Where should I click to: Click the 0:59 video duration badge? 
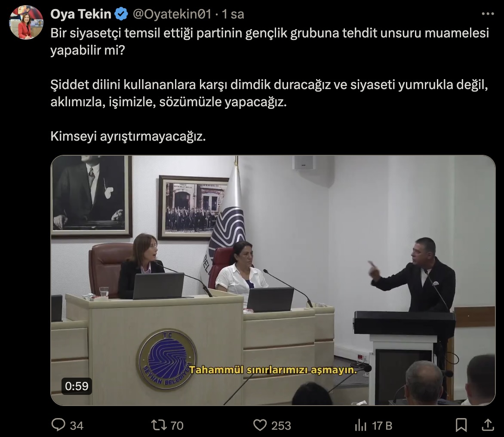pyautogui.click(x=77, y=386)
